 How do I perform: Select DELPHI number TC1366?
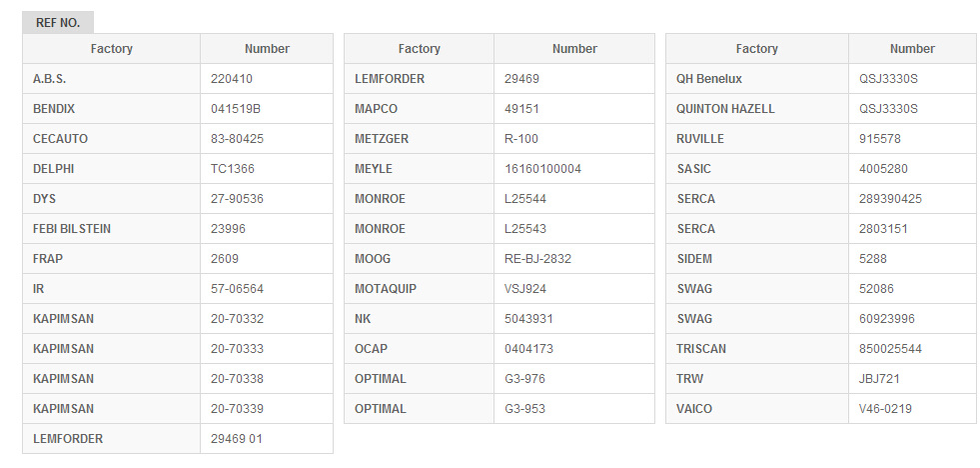tap(267, 169)
